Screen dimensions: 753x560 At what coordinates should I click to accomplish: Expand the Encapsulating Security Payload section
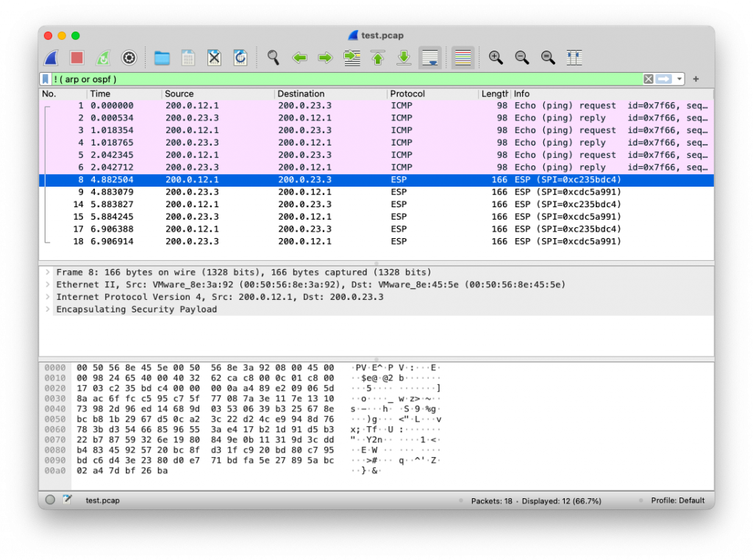(x=48, y=309)
